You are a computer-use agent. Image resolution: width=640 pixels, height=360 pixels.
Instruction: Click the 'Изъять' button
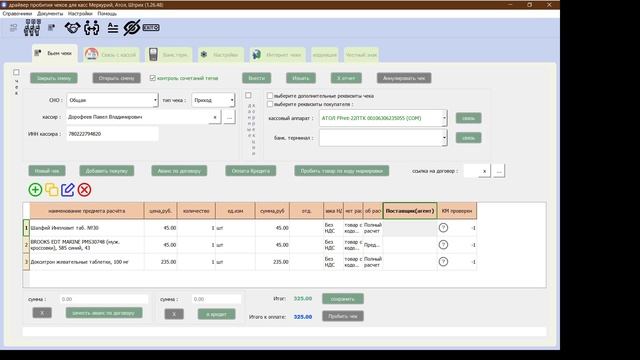coord(301,78)
